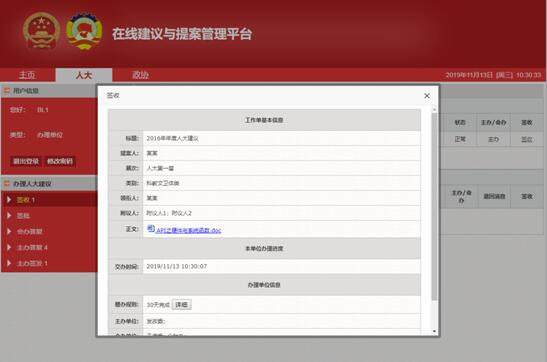
Task: Click the 详细 button next to 30天完成
Action: [181, 304]
